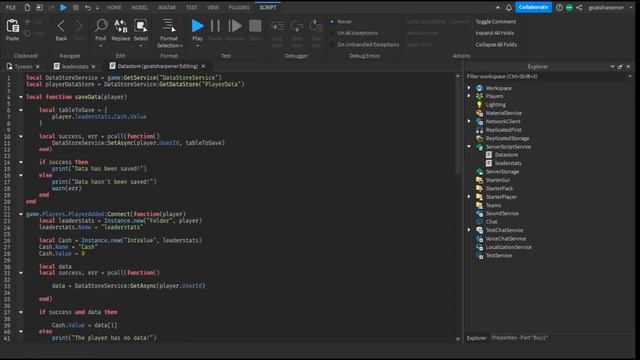This screenshot has height=360, width=640.
Task: Collapse the PlayerAdded fold on line 22
Action: click(x=21, y=214)
